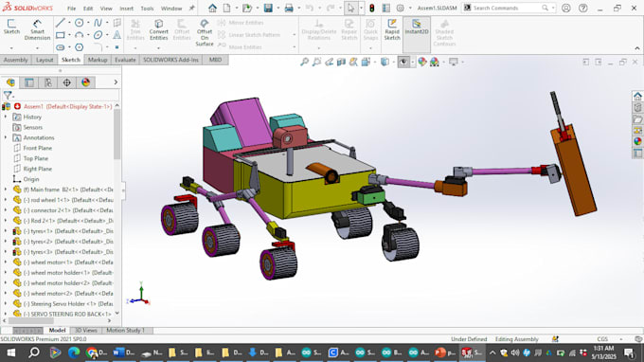Click the Rebuild traffic light icon
Screen dimensions: 644x362
coord(372,8)
